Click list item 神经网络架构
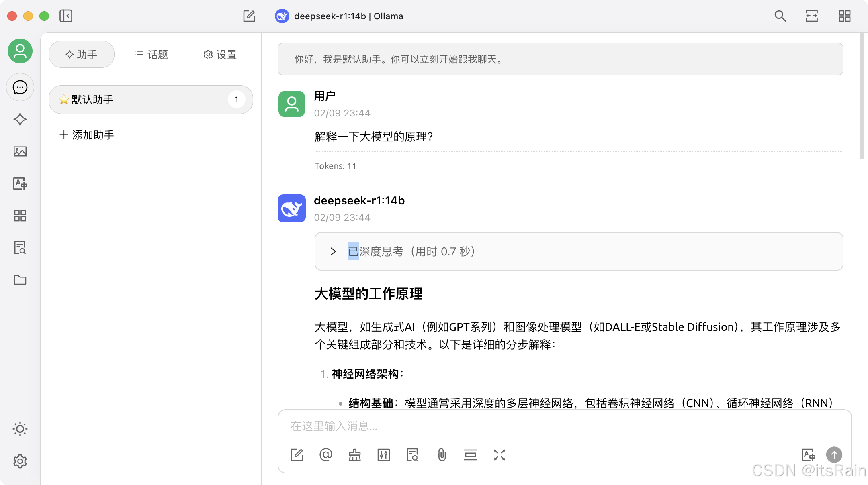 [365, 374]
